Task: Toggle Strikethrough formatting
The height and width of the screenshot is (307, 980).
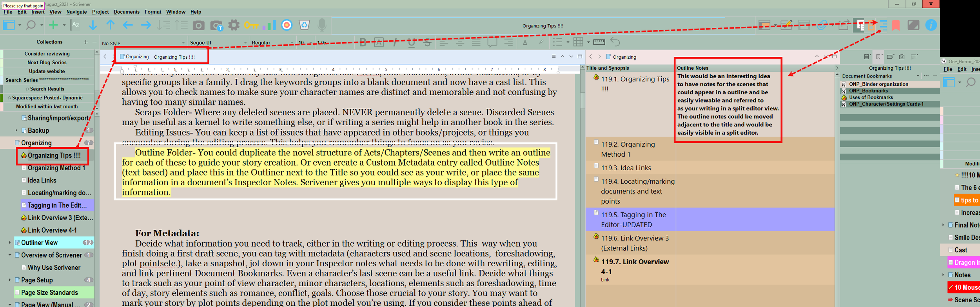Action: 427,42
